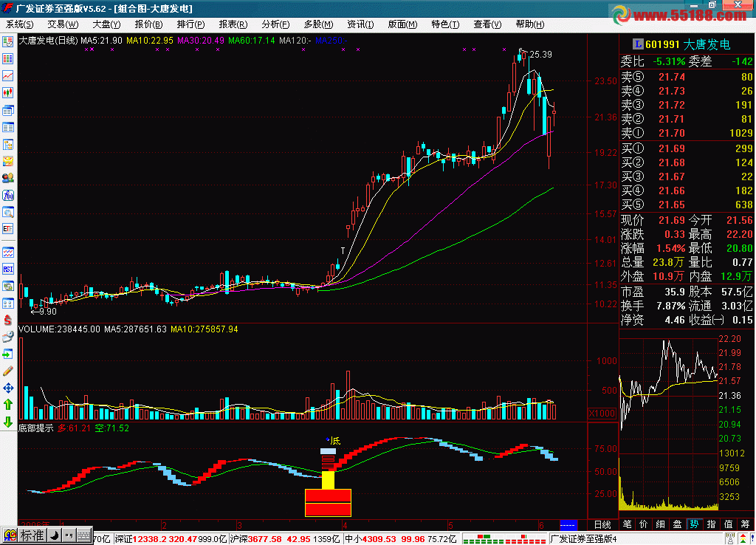Click the MA5:21.90 label on main chart
Image resolution: width=756 pixels, height=545 pixels.
coord(101,41)
